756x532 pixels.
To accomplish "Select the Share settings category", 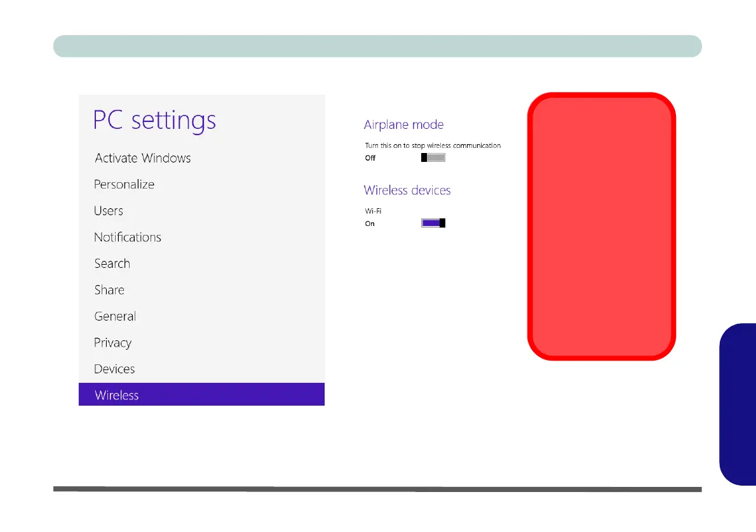I will pyautogui.click(x=109, y=290).
